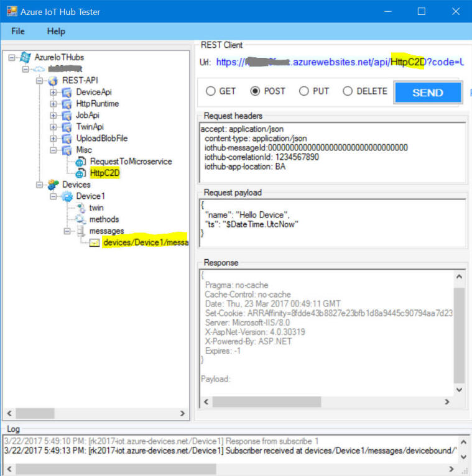Click the Device1 gear icon
The width and height of the screenshot is (472, 476).
coord(67,196)
